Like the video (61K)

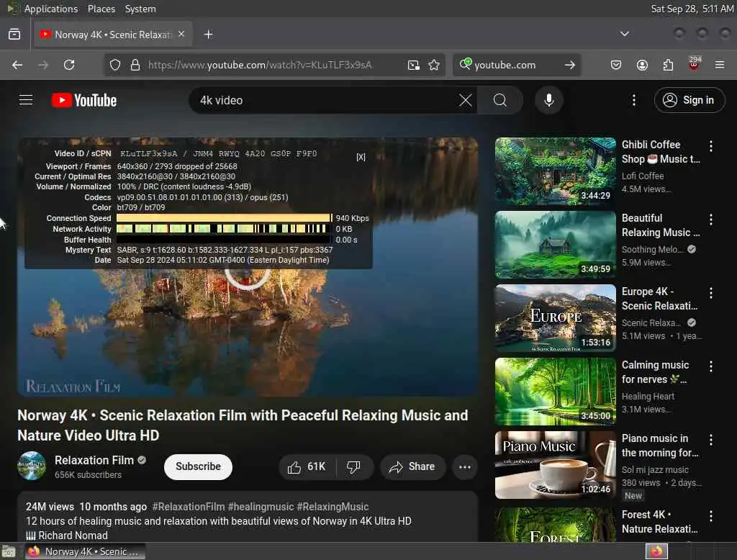[x=307, y=467]
